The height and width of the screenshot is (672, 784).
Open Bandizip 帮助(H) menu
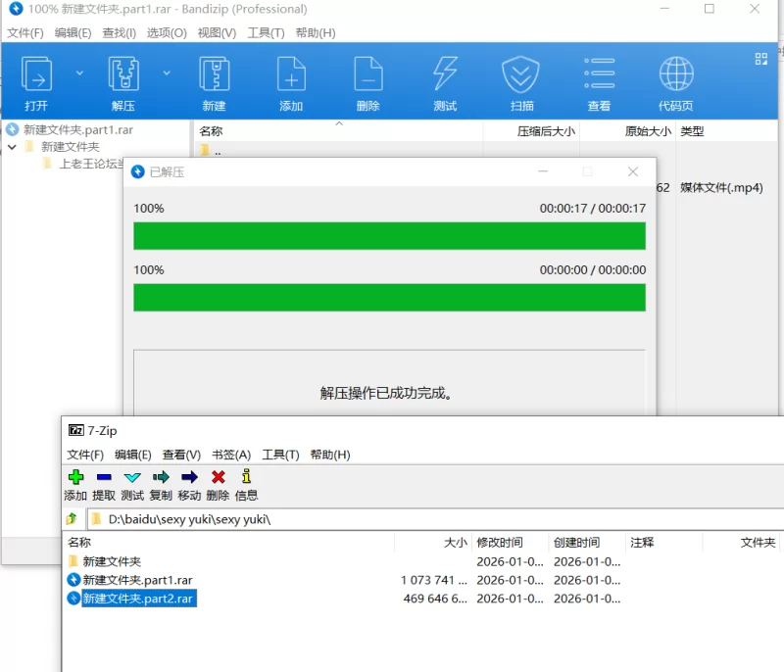click(x=316, y=33)
